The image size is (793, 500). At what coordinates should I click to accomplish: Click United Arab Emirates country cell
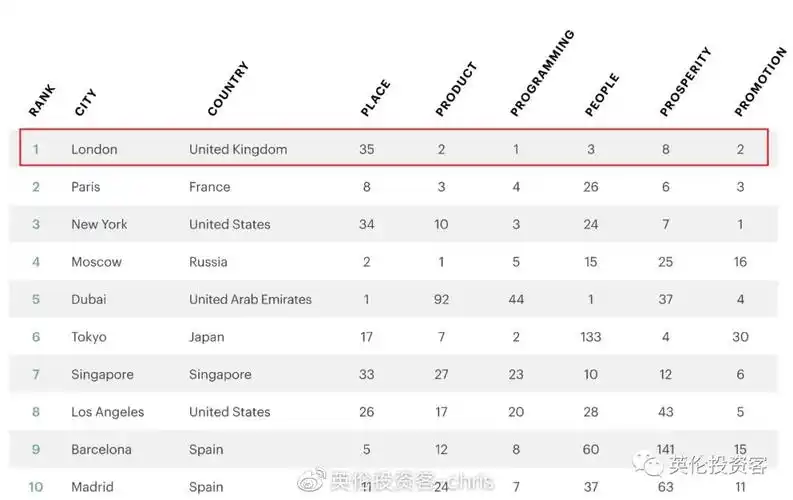tap(250, 299)
